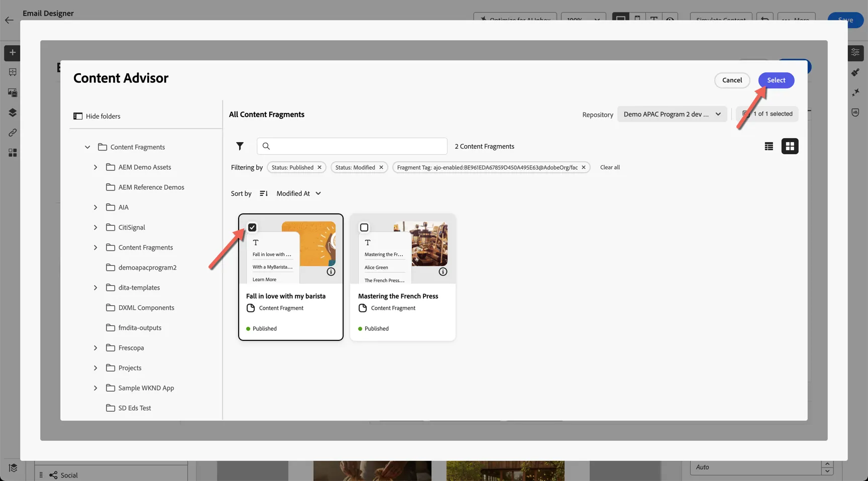Expand the dita-templates folder
868x481 pixels.
click(95, 288)
